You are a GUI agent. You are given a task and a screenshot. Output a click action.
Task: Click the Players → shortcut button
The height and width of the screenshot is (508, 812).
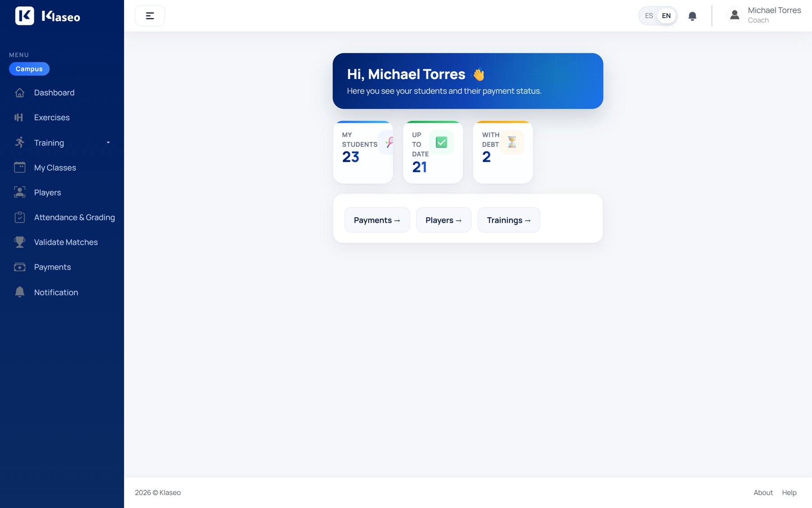443,220
